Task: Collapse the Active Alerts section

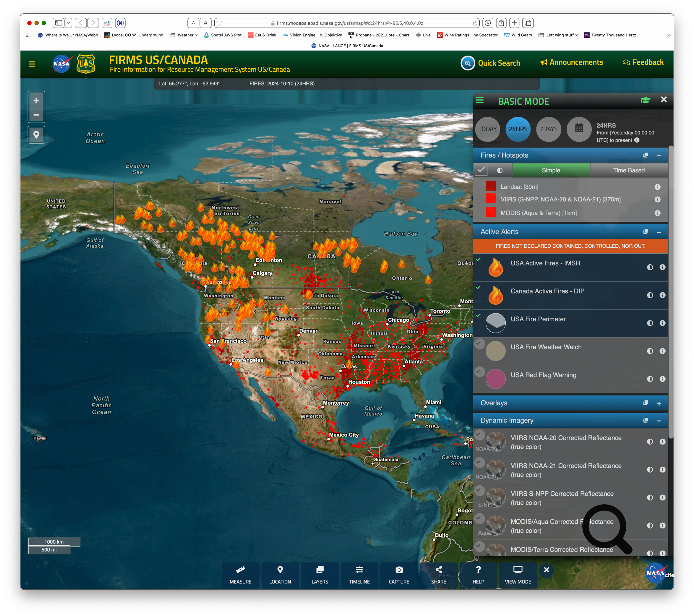Action: pos(659,232)
